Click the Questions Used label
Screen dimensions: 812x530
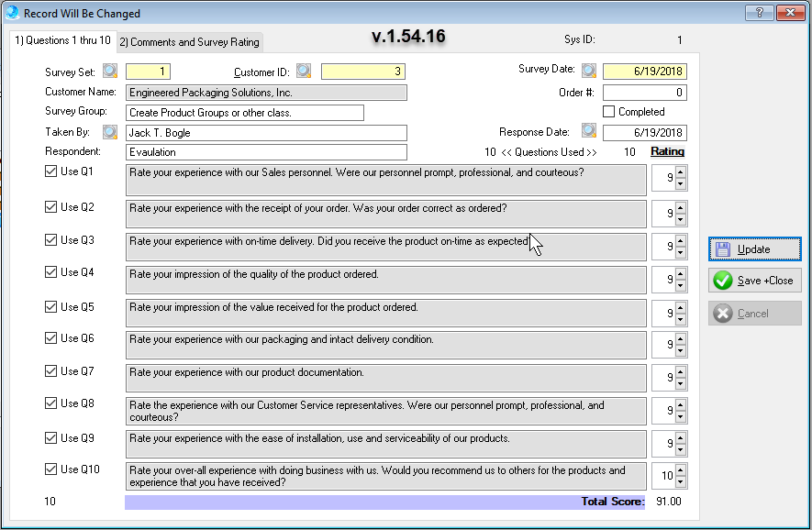tap(549, 152)
